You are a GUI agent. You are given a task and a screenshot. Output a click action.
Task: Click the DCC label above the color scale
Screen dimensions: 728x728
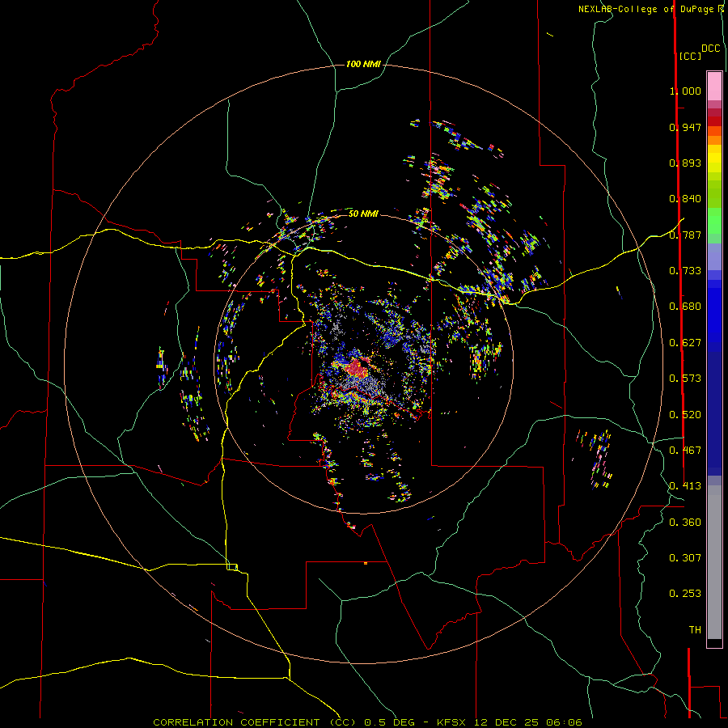[x=711, y=49]
